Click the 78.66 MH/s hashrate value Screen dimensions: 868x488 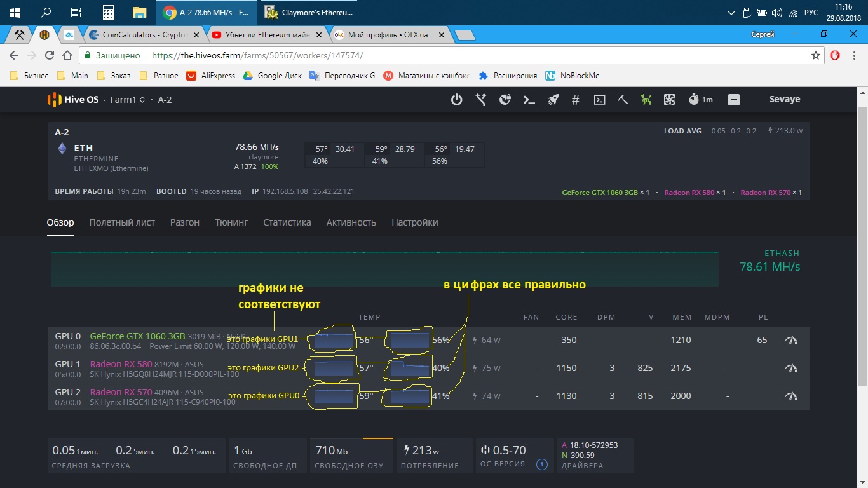coord(257,147)
